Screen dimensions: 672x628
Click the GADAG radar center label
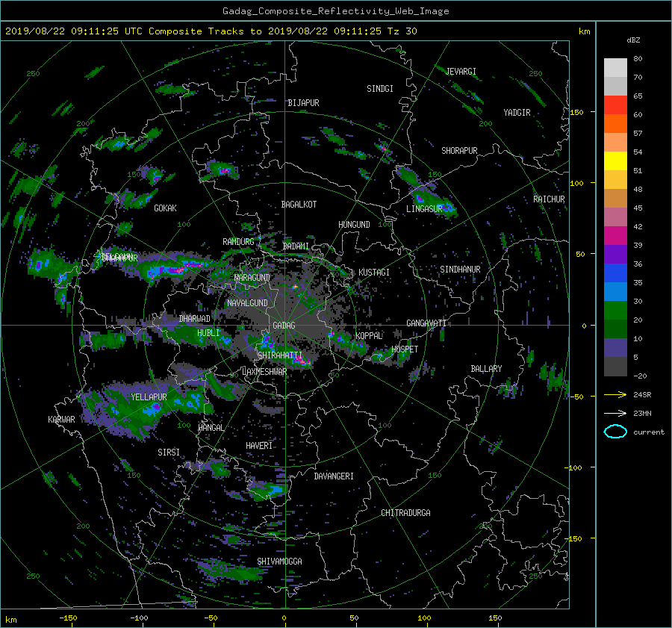click(284, 326)
